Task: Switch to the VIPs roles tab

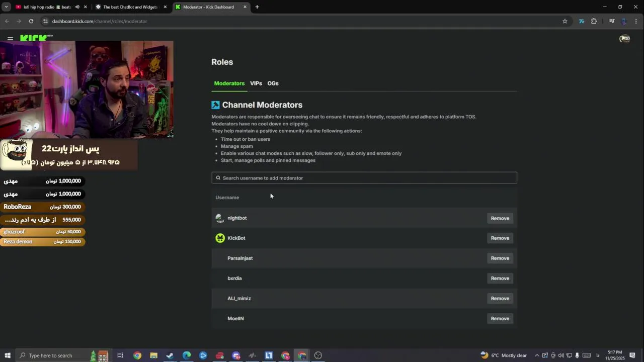Action: click(256, 83)
